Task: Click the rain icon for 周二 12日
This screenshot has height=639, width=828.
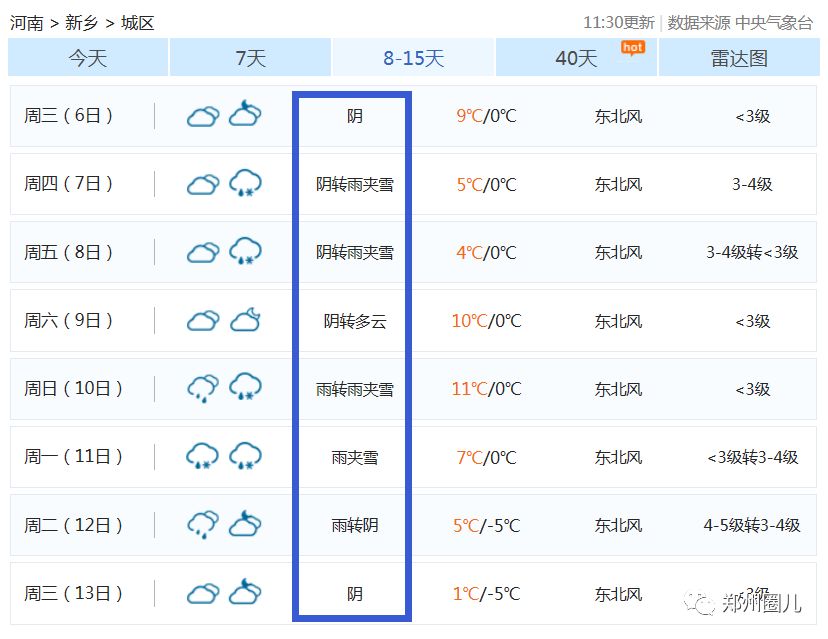Action: tap(203, 525)
